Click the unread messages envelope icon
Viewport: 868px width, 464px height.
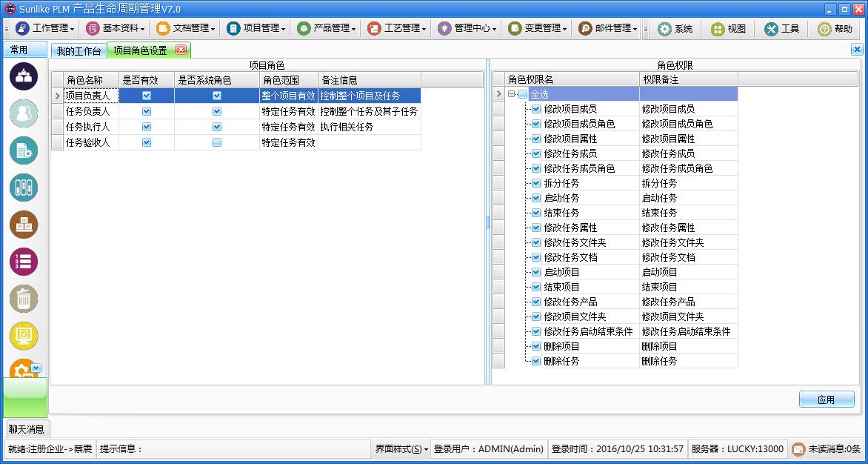pyautogui.click(x=798, y=449)
